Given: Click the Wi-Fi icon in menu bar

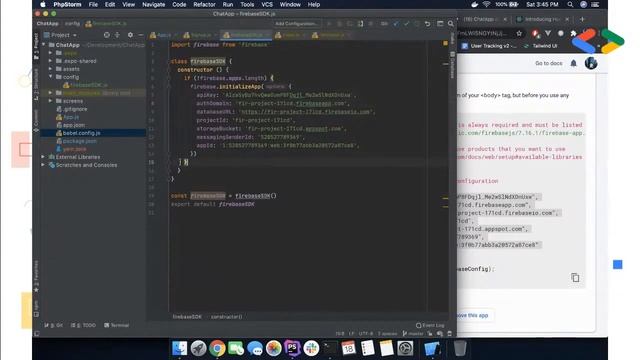Looking at the screenshot, I should click(487, 4).
